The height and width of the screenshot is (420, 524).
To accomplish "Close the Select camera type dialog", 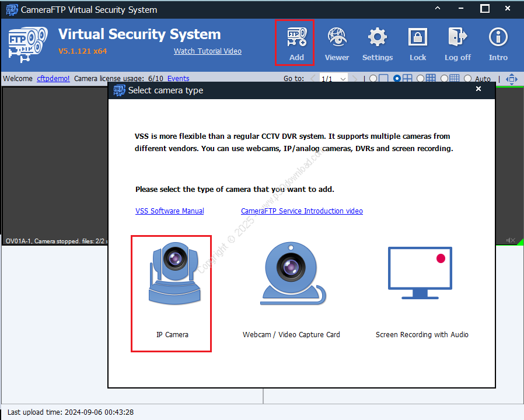I will pyautogui.click(x=478, y=89).
